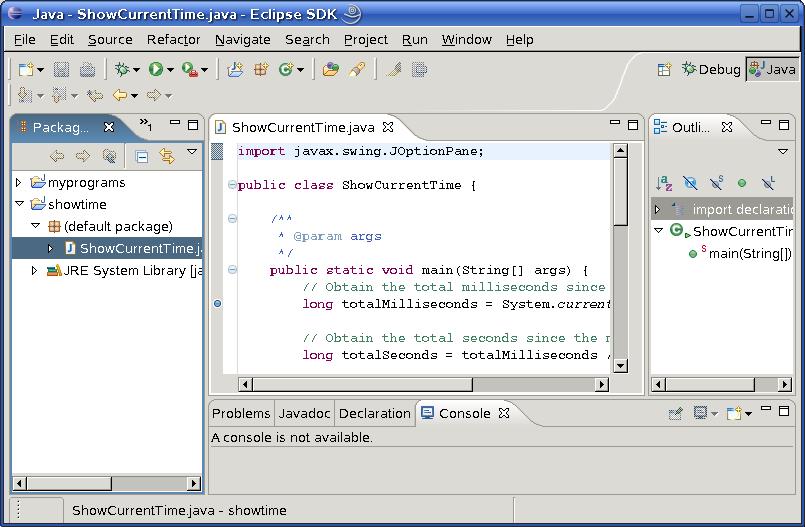This screenshot has height=527, width=805.
Task: Run program with the green play icon
Action: pyautogui.click(x=156, y=69)
